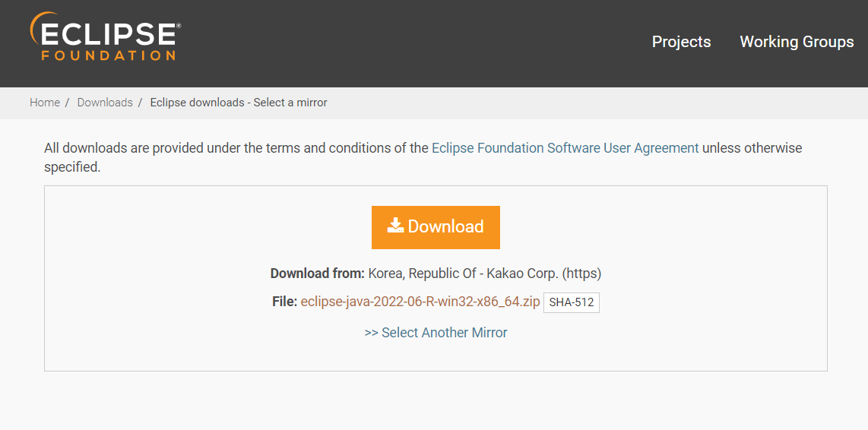Screen dimensions: 868x430
Task: Click the download arrow icon on the orange button
Action: [395, 225]
